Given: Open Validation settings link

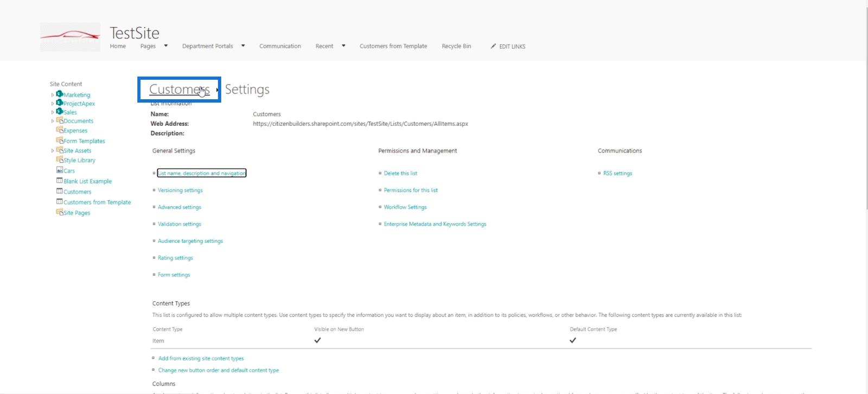Looking at the screenshot, I should (180, 224).
